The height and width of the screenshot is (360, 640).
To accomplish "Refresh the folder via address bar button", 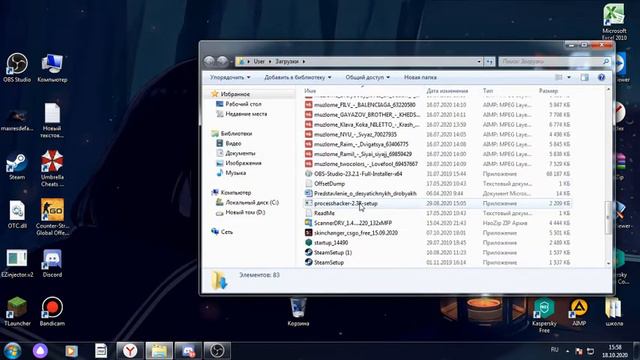I will coord(489,62).
